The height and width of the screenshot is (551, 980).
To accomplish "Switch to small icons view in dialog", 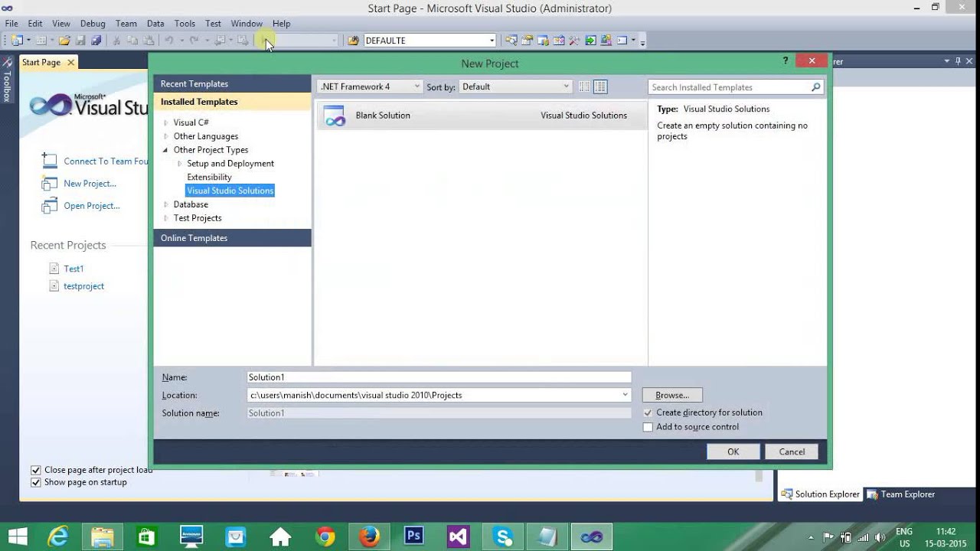I will 584,86.
